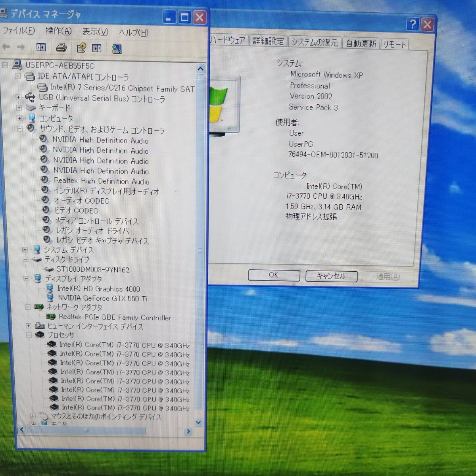476x476 pixels.
Task: Collapse the USERPC-AEB55F5C root node
Action: coord(5,65)
